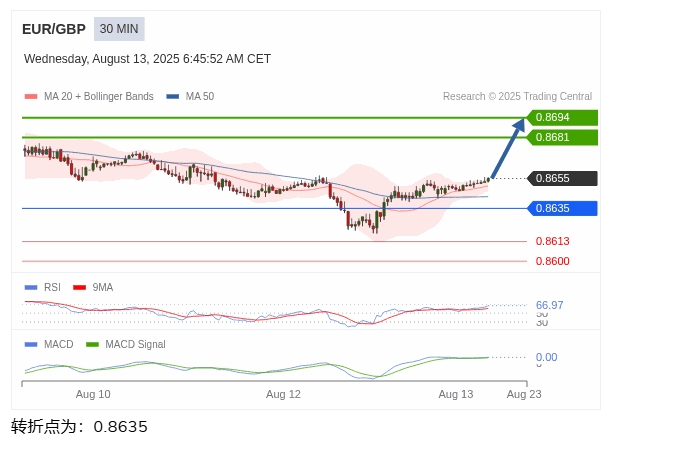The width and height of the screenshot is (675, 450).
Task: Click the RSI value 66.97 label
Action: (x=549, y=305)
